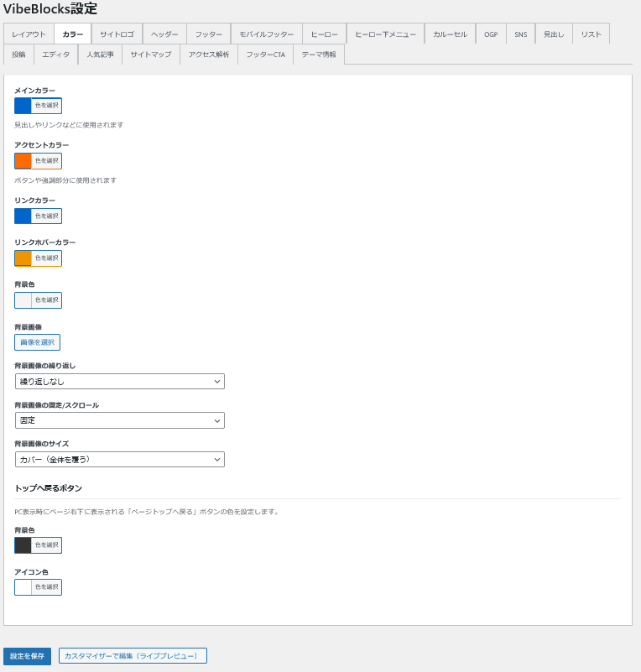Select the 人気記事 tab
Screen dimensions: 641x672
click(100, 55)
